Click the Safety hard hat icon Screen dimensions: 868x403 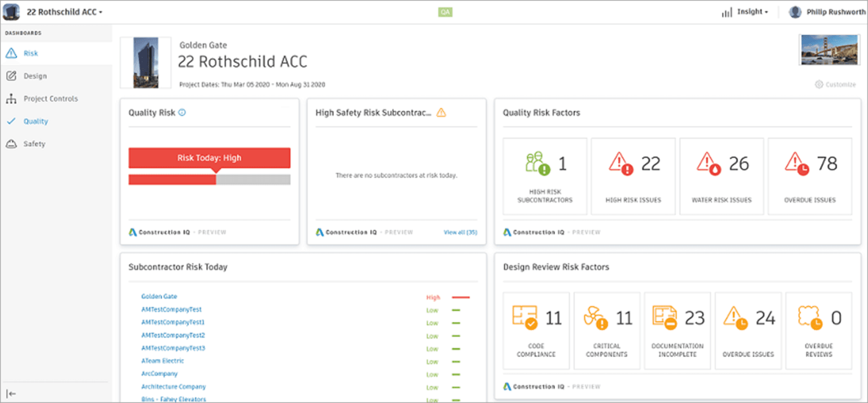point(11,144)
